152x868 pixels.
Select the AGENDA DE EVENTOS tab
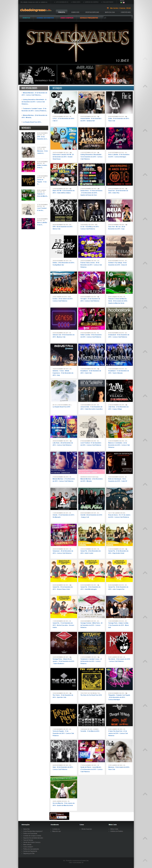45,18
